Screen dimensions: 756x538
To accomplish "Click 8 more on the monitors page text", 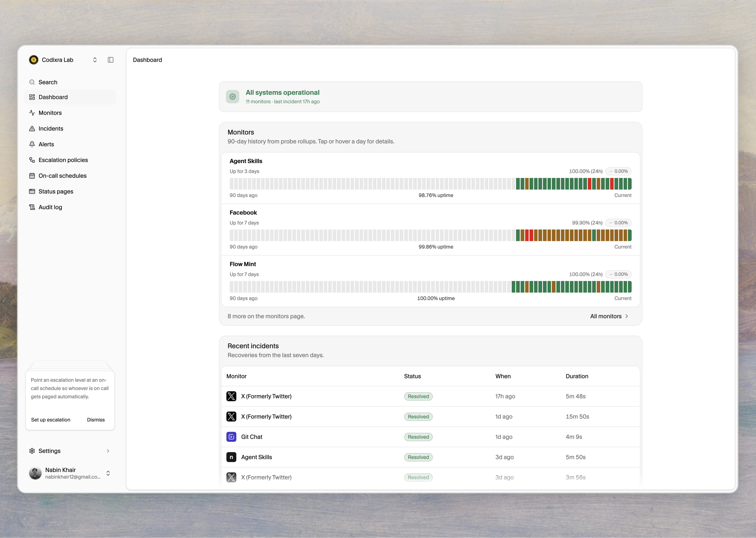I will coord(266,316).
